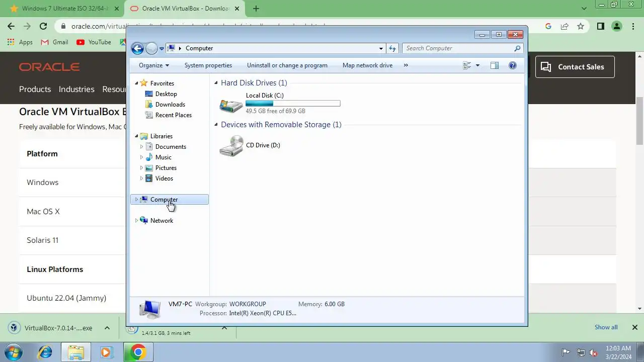
Task: Click the Local Disk capacity bar
Action: (293, 104)
